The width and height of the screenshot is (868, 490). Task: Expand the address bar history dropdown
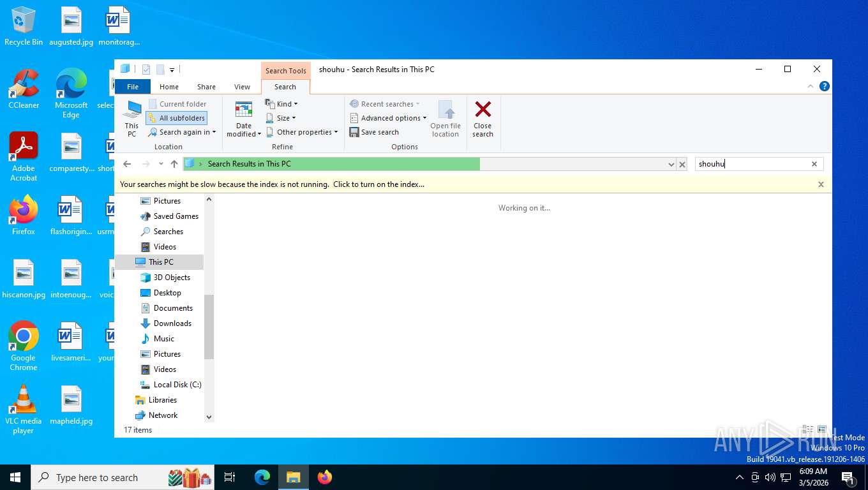pyautogui.click(x=671, y=164)
